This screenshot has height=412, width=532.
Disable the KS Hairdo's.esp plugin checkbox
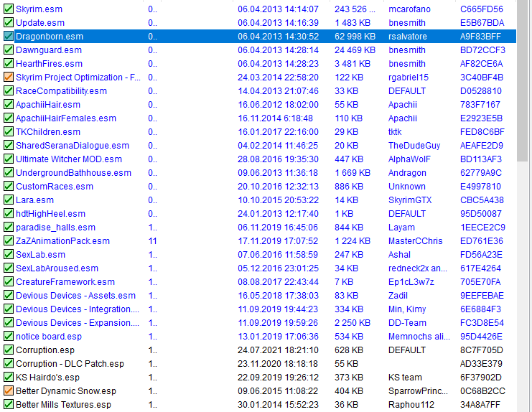click(9, 378)
